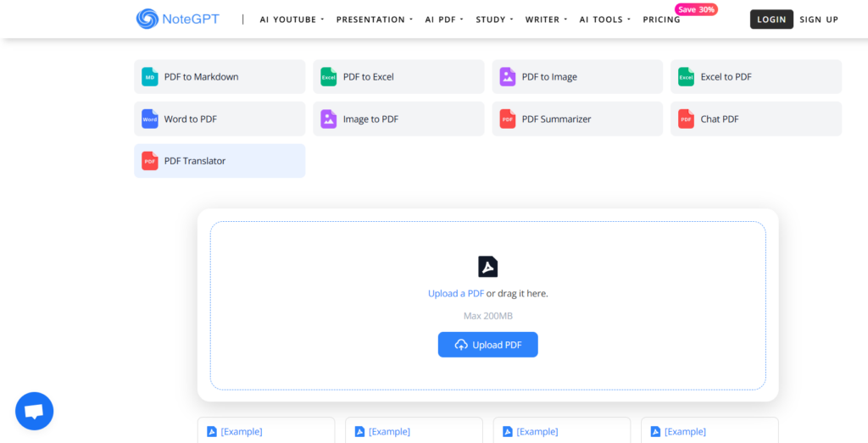Image resolution: width=868 pixels, height=443 pixels.
Task: Select the PDF to Excel tool
Action: [398, 77]
